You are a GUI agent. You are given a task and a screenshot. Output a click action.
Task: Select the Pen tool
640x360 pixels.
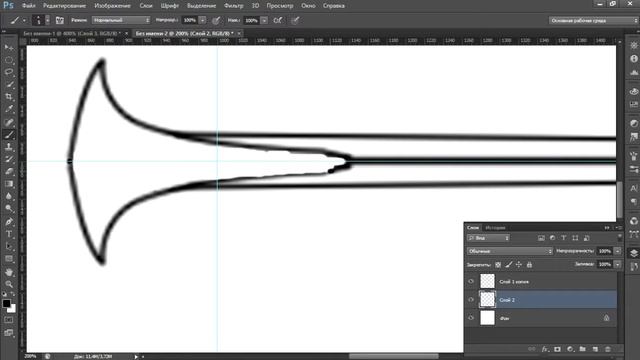(9, 222)
